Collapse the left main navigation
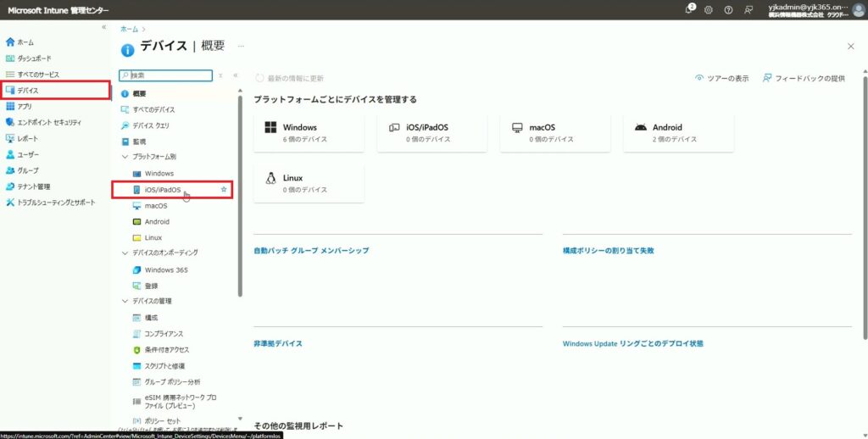 103,27
